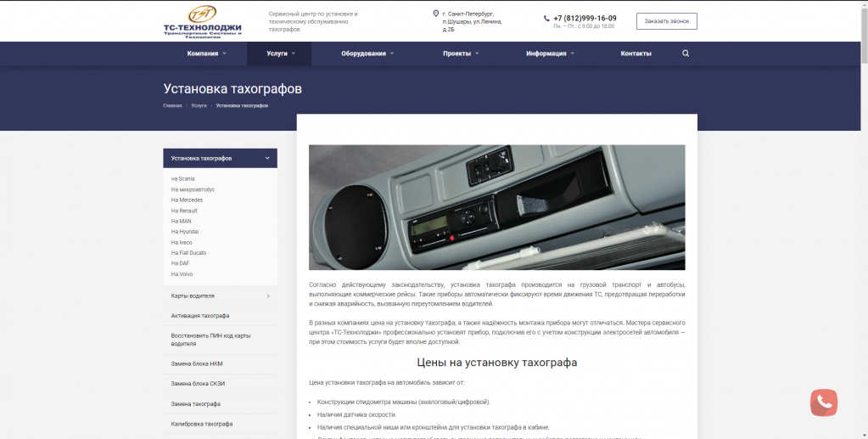Click the page vertical scrollbar

(x=864, y=219)
